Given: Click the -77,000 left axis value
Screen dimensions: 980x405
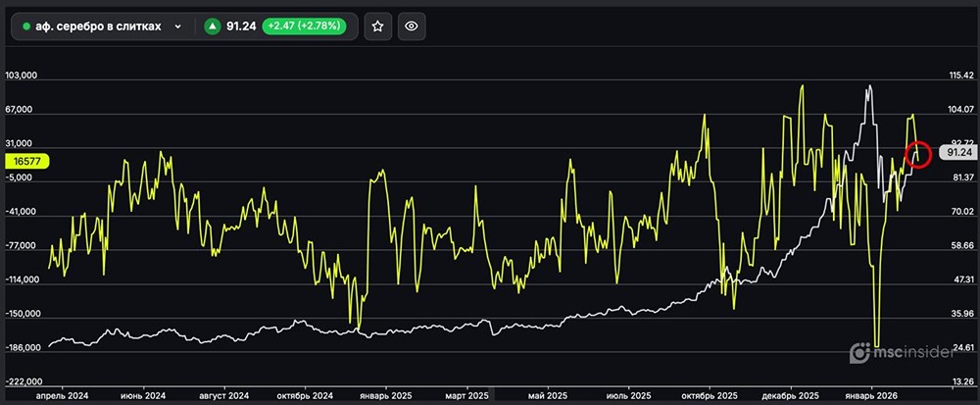Looking at the screenshot, I should pos(22,245).
